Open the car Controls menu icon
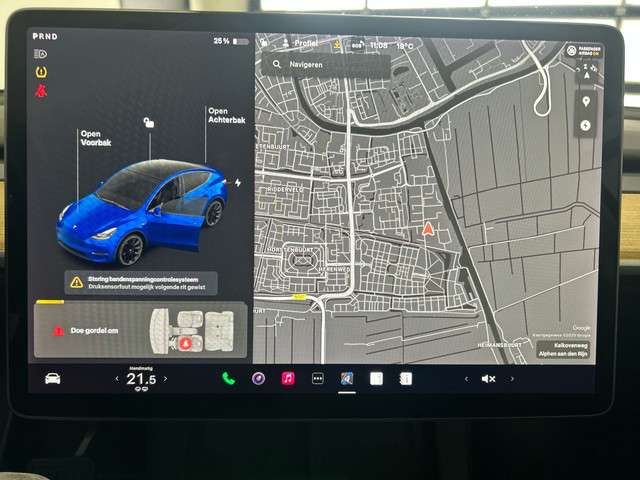The image size is (640, 480). (x=53, y=379)
